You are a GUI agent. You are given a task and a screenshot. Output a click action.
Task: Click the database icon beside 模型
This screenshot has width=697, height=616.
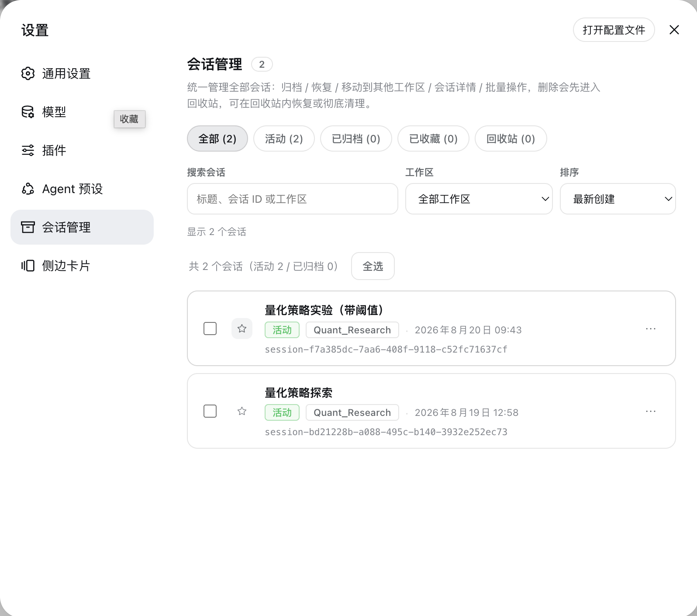(x=28, y=112)
